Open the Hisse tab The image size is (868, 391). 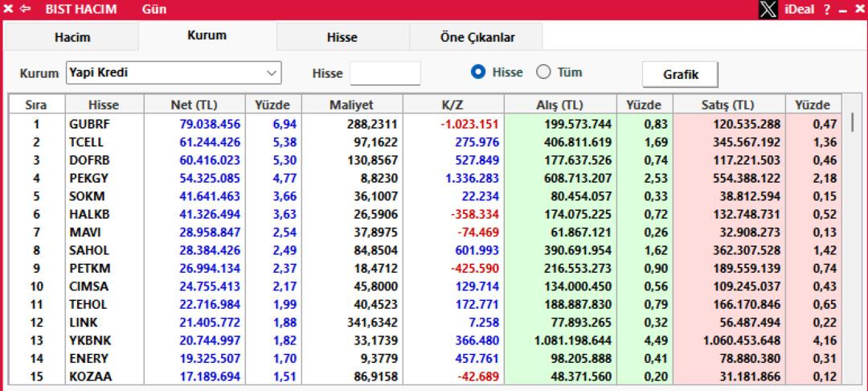(342, 37)
